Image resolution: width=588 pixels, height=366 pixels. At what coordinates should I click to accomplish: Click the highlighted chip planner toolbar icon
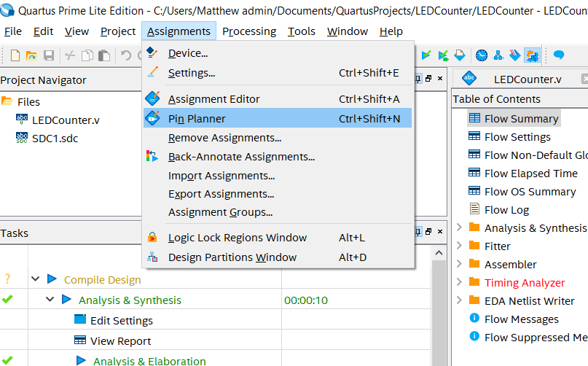pos(532,55)
